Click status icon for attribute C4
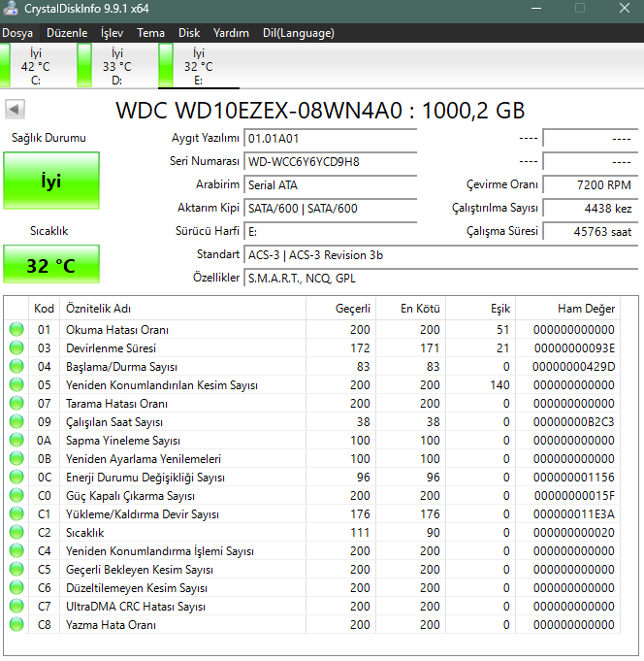 pyautogui.click(x=16, y=550)
